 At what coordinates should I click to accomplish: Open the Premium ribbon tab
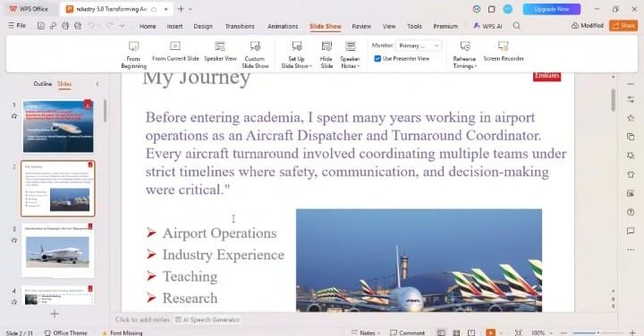point(445,26)
